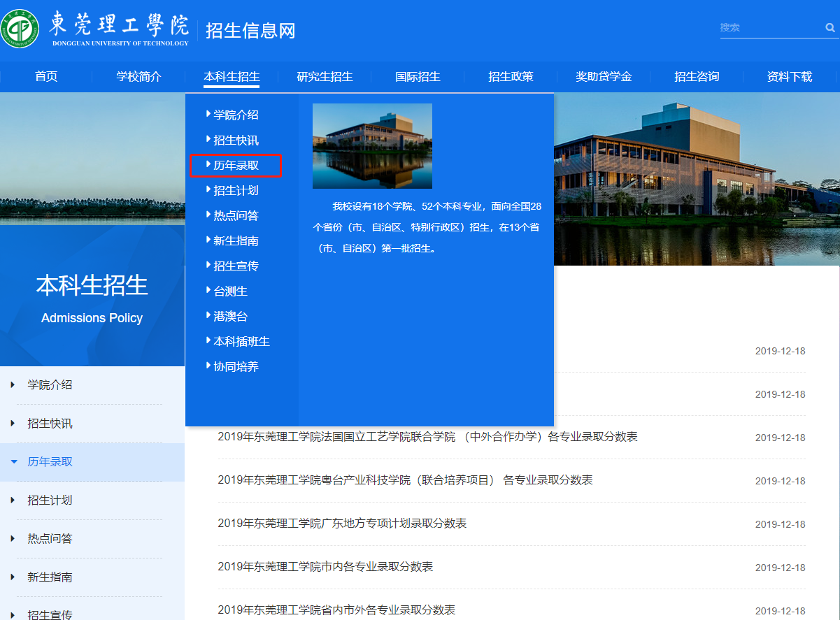Click campus building thumbnail in dropdown

click(x=372, y=146)
